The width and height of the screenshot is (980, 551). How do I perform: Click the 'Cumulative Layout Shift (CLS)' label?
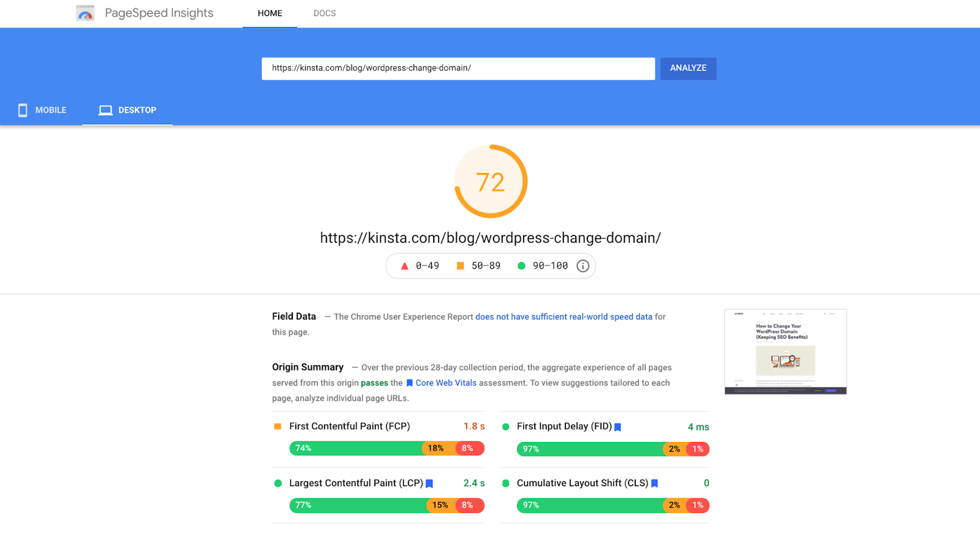(582, 484)
